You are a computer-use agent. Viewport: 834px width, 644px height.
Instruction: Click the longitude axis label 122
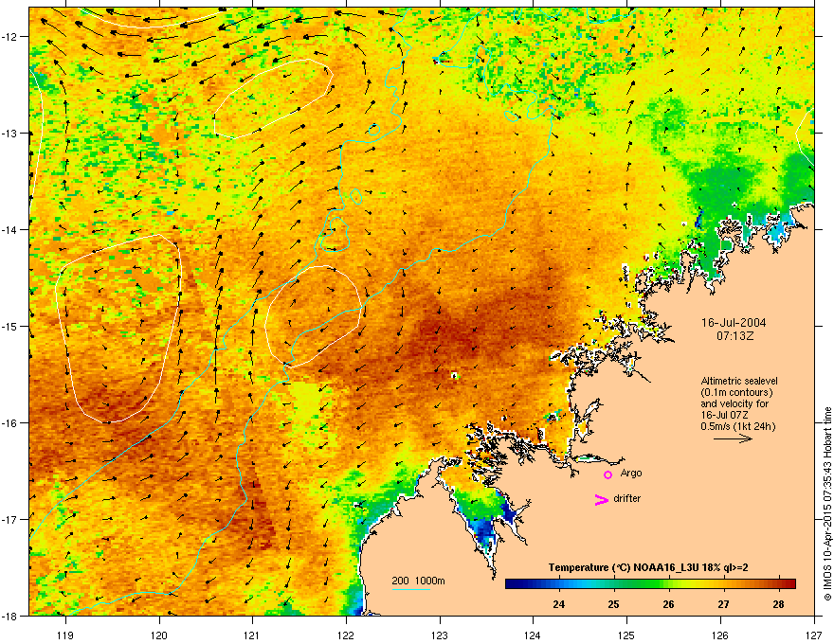(x=346, y=635)
